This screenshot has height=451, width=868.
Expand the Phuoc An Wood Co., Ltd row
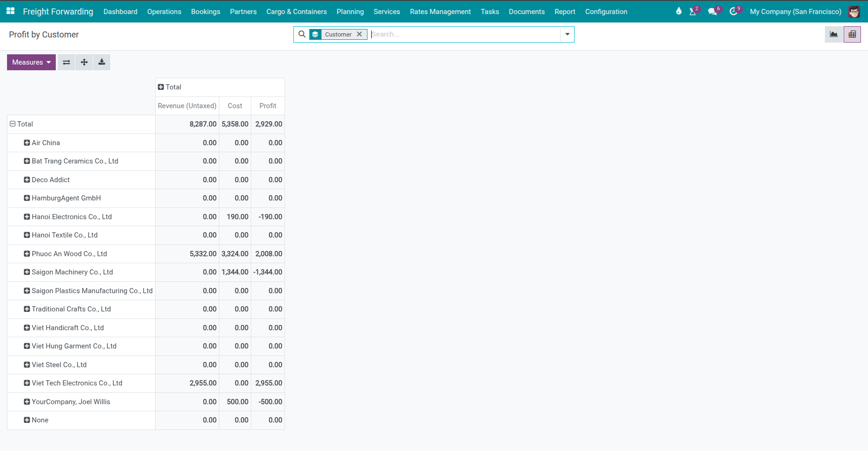[x=27, y=253]
